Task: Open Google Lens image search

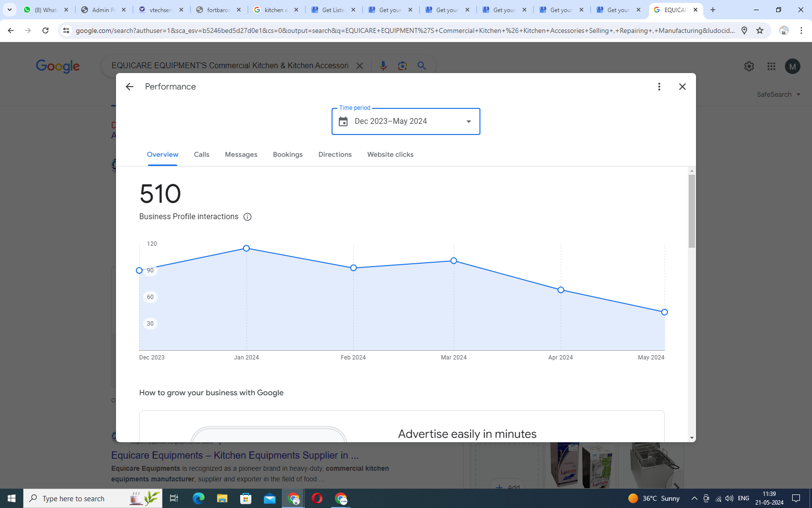Action: [x=402, y=66]
